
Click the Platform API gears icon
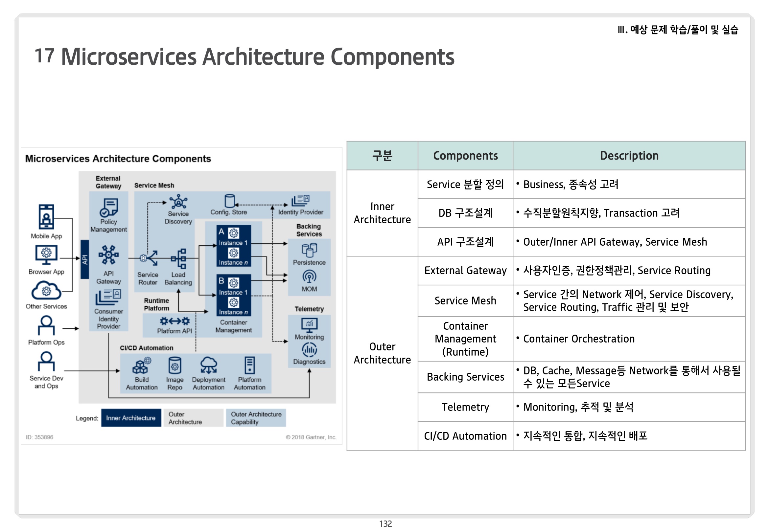(x=175, y=321)
